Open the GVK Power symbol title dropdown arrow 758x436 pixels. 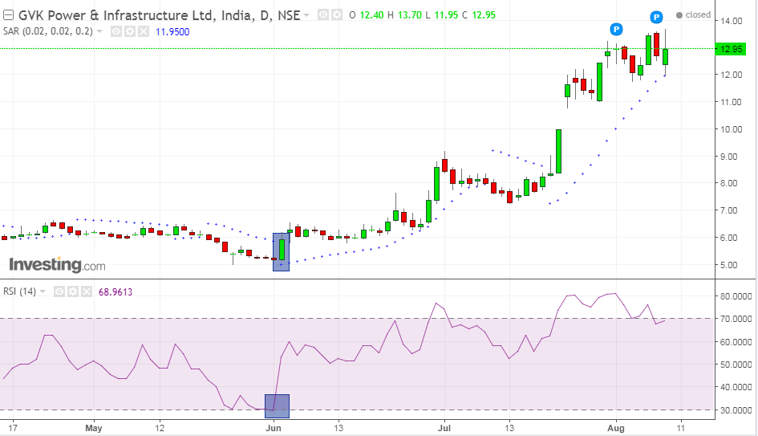(x=306, y=15)
